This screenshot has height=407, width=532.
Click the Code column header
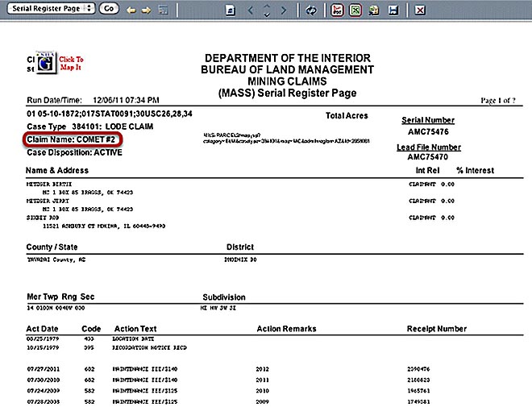point(91,329)
